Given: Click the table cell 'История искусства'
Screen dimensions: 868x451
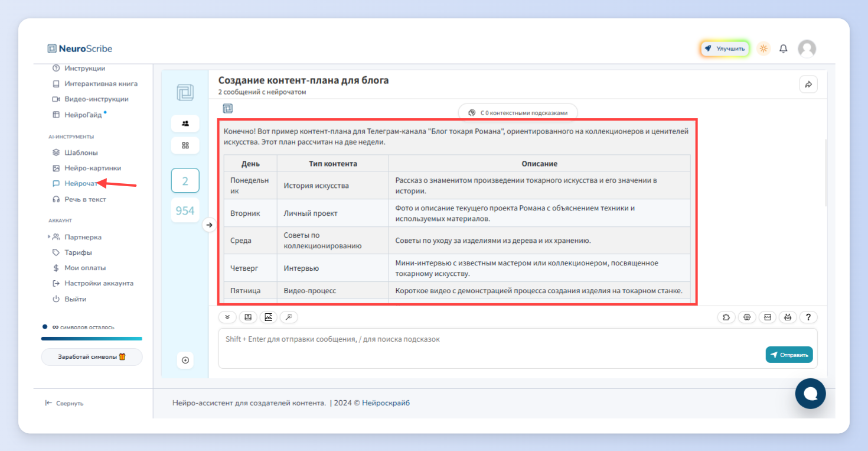Looking at the screenshot, I should pyautogui.click(x=332, y=186).
